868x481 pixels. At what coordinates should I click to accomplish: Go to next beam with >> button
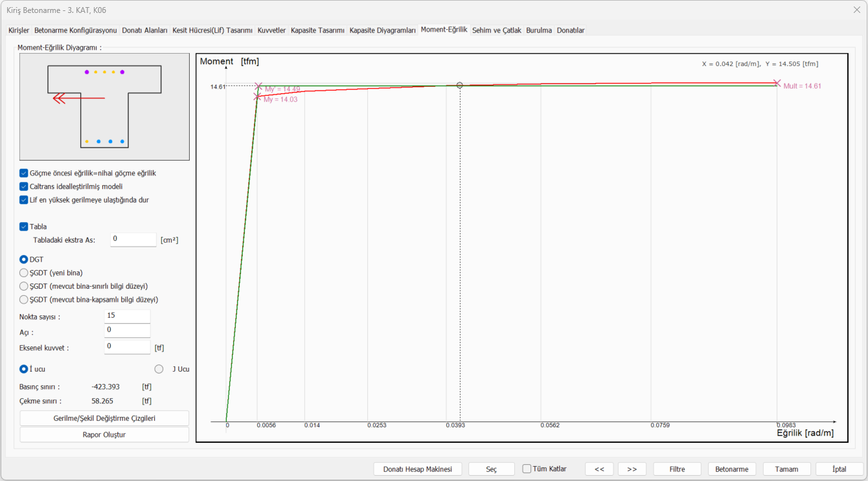632,469
